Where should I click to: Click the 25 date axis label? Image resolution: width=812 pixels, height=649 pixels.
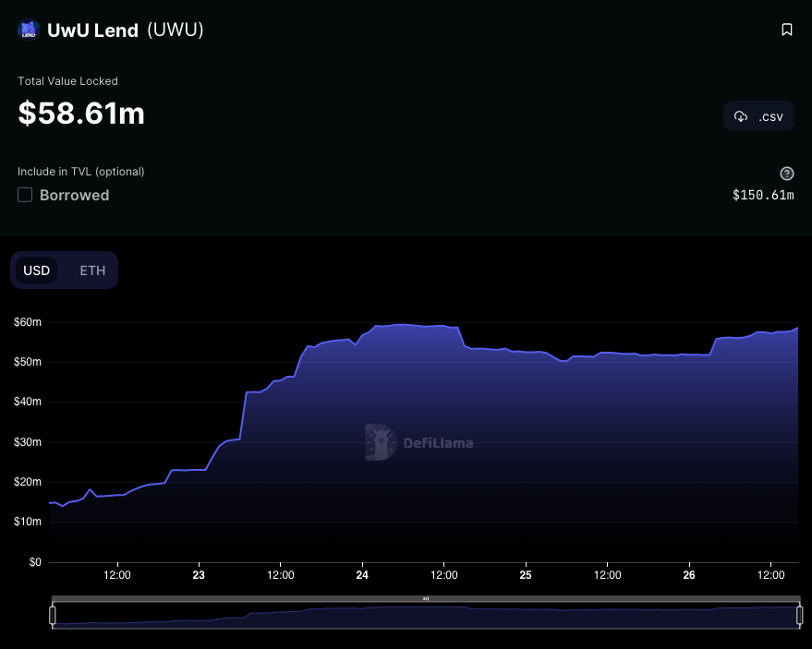pos(526,575)
